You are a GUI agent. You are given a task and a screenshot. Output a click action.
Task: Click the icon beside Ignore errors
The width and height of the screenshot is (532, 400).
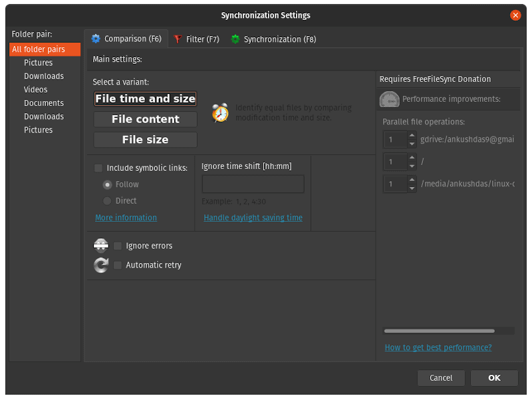(100, 245)
